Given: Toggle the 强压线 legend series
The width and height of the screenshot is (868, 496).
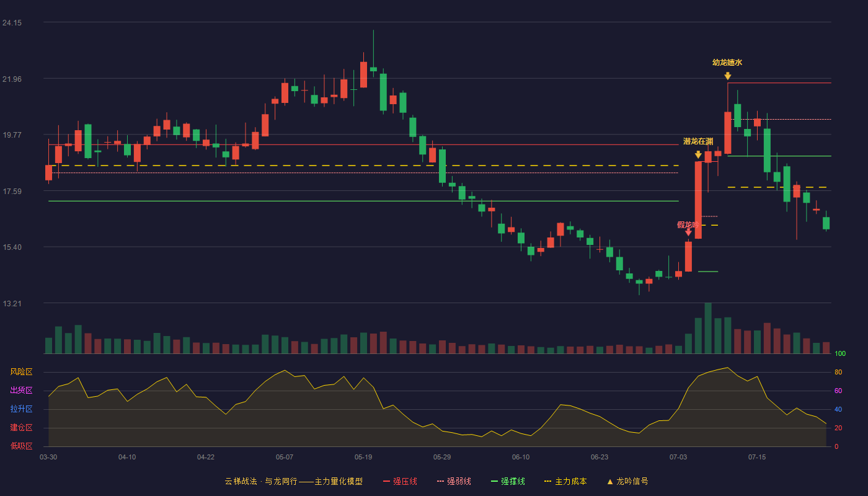Looking at the screenshot, I should click(400, 481).
